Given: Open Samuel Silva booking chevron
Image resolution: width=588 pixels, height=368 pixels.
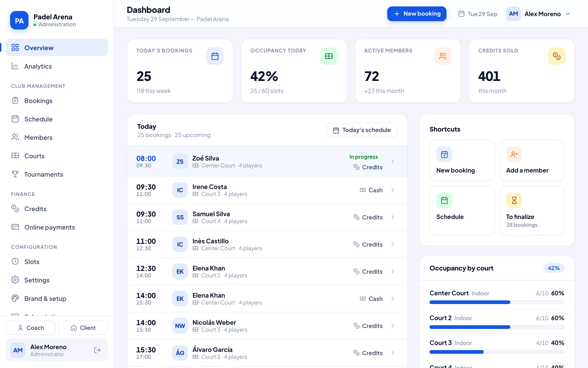Looking at the screenshot, I should [x=393, y=217].
